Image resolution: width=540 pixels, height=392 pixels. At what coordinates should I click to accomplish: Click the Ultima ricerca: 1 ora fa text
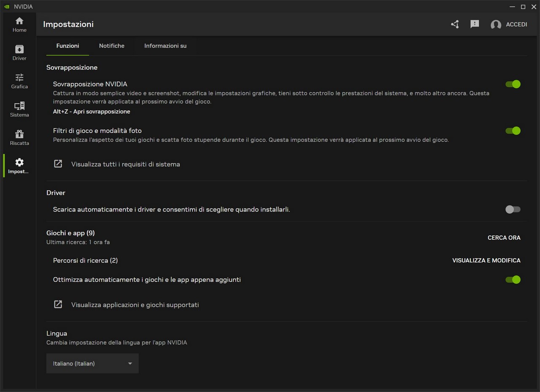coord(78,242)
